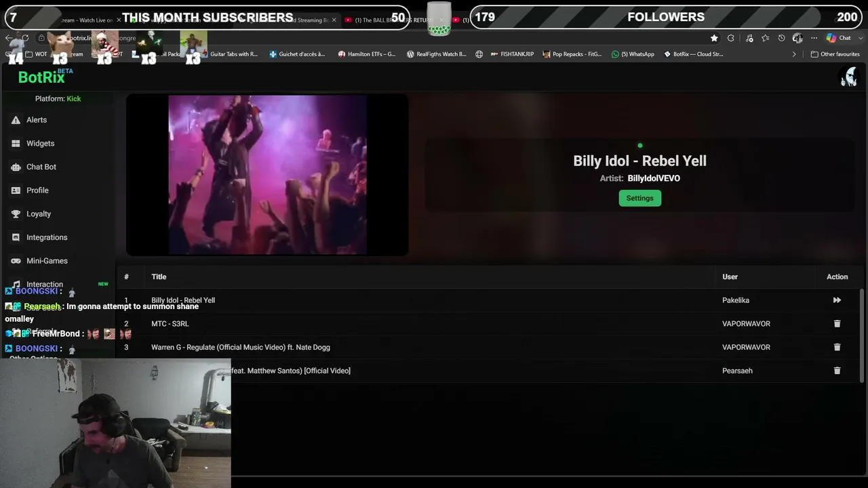Click the BotRix logo

coord(41,77)
